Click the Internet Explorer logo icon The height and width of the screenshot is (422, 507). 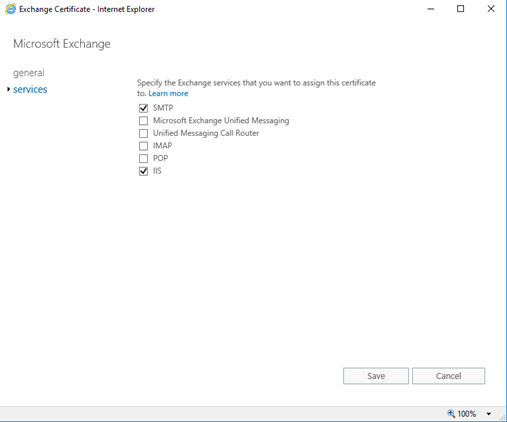pyautogui.click(x=10, y=9)
